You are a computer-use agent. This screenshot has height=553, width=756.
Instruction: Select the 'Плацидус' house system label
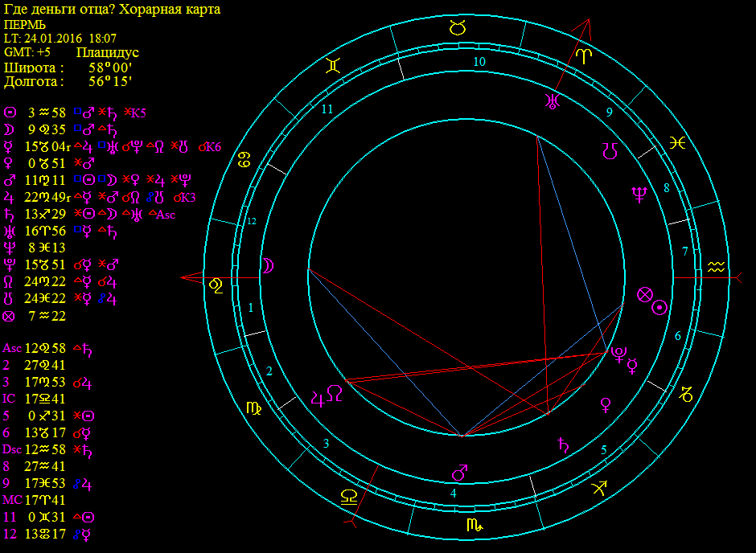click(x=108, y=52)
